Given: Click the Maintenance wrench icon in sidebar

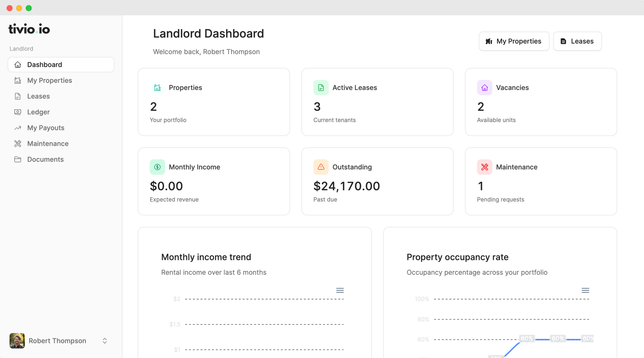Looking at the screenshot, I should (x=18, y=143).
